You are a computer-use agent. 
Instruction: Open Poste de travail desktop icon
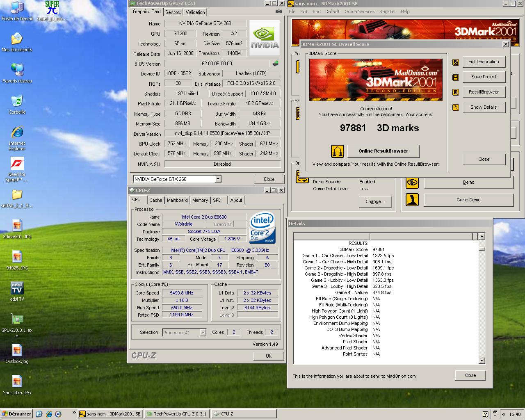[17, 11]
